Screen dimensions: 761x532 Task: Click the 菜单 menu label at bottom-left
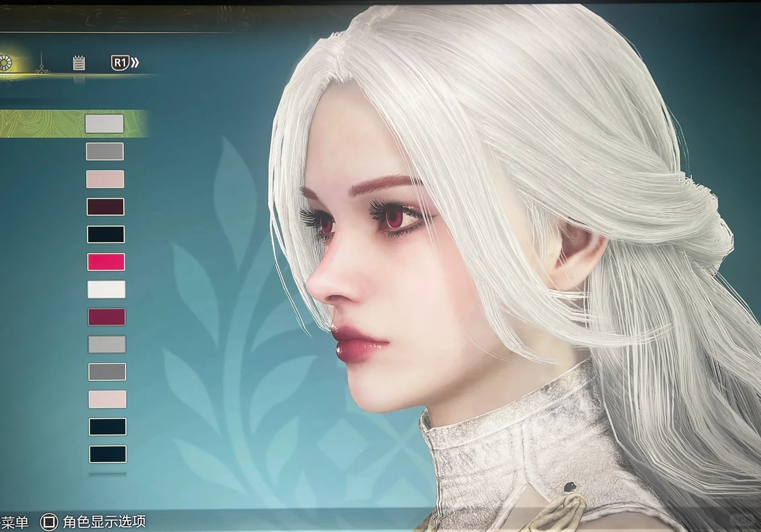point(14,521)
